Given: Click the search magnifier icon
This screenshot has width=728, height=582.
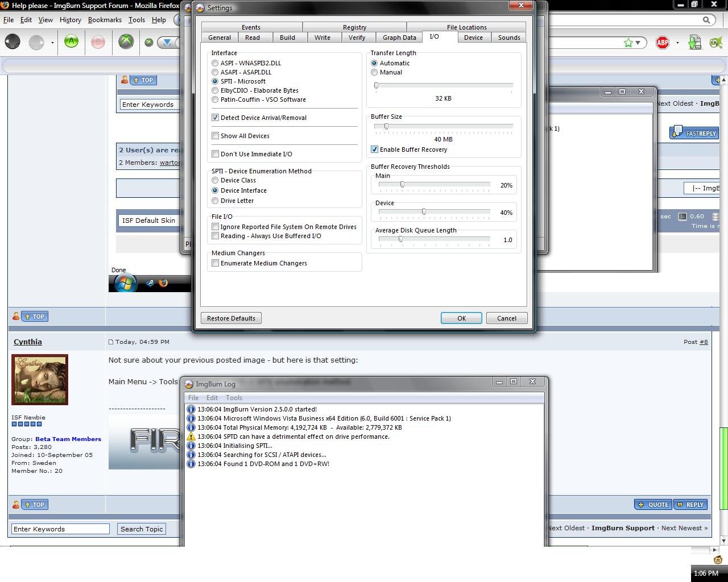Looking at the screenshot, I should pos(706,20).
